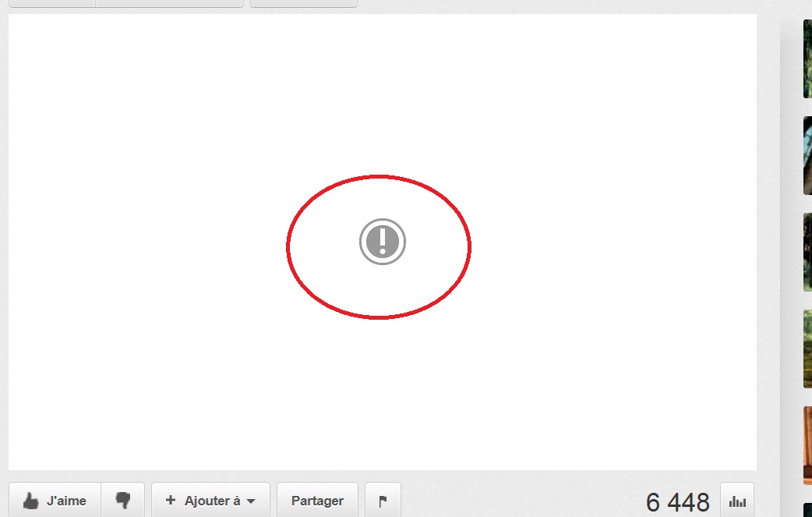Open the first suggested video thumbnail at top
812x517 pixels.
coord(807,59)
